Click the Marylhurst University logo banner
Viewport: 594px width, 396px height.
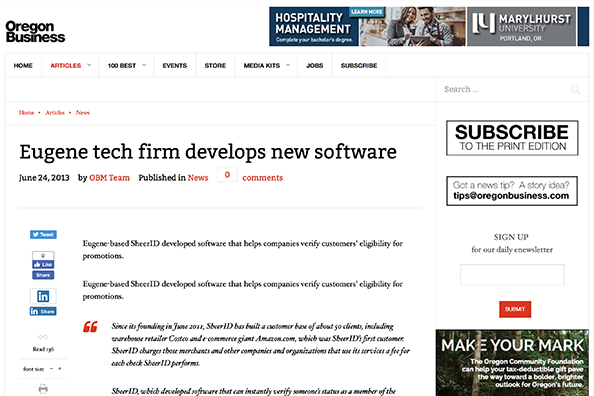click(521, 27)
